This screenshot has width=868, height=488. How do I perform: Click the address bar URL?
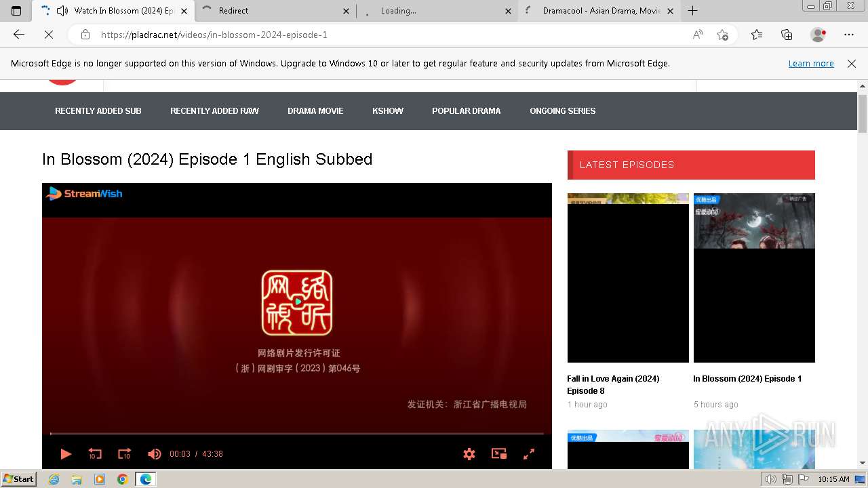pyautogui.click(x=214, y=35)
